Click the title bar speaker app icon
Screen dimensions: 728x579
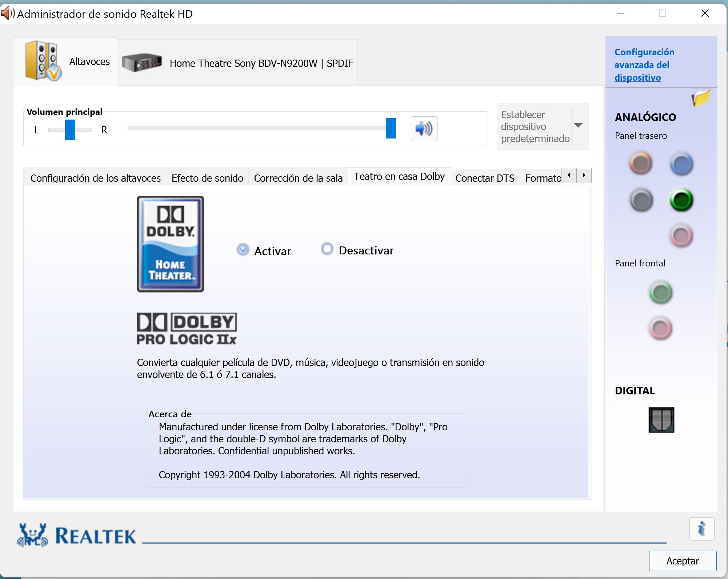[7, 14]
